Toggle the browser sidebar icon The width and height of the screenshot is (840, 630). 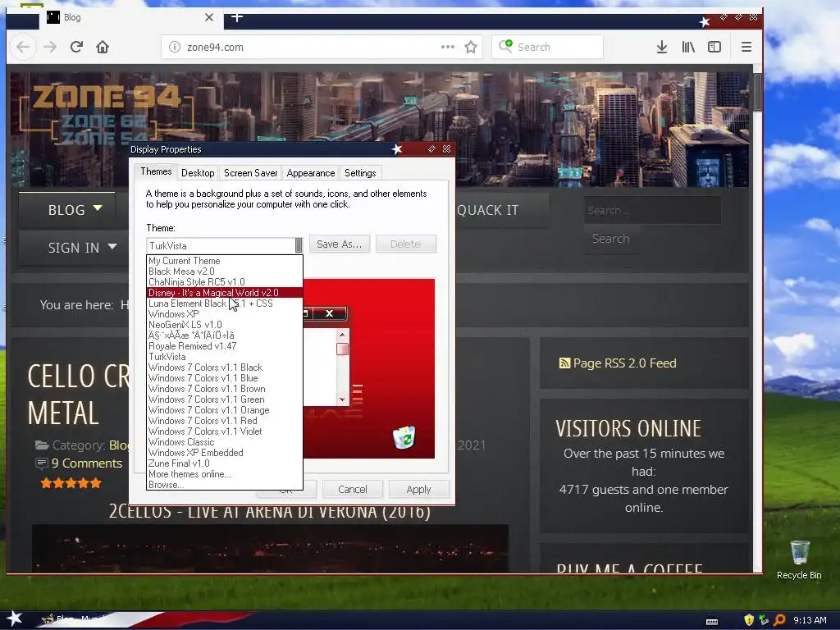coord(714,47)
